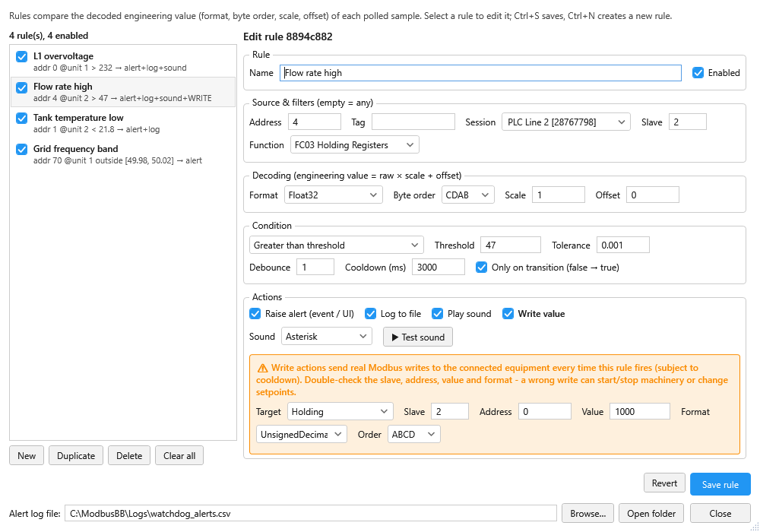Expand the Format dropdown showing Float32
The image size is (760, 532).
(x=333, y=195)
